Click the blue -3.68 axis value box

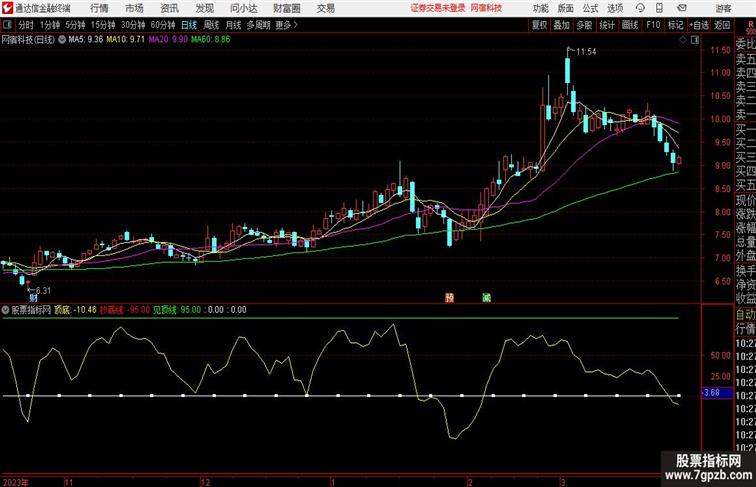coord(716,393)
